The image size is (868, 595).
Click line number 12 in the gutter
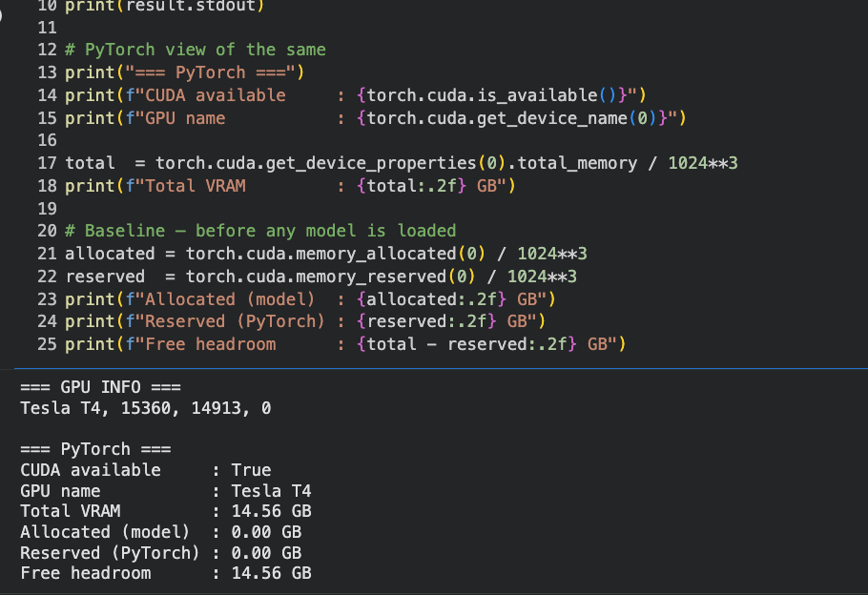pyautogui.click(x=47, y=50)
